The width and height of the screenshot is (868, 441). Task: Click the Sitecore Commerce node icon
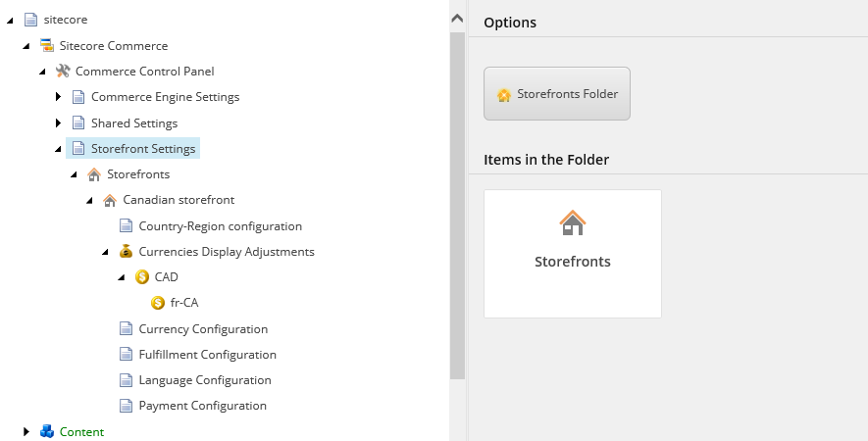[47, 45]
